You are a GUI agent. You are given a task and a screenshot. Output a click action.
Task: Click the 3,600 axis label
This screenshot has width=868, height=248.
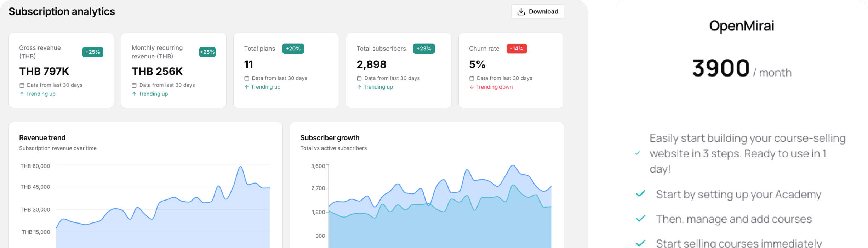[x=318, y=166]
